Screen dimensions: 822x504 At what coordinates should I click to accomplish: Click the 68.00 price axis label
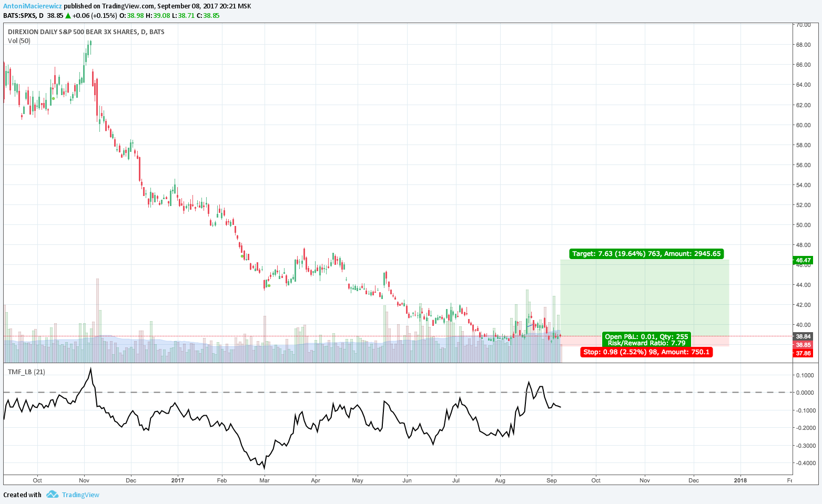pyautogui.click(x=803, y=45)
